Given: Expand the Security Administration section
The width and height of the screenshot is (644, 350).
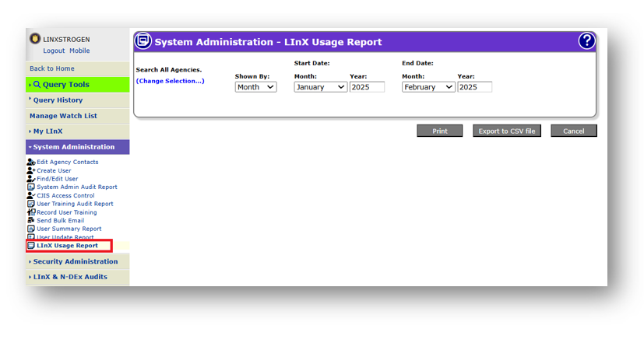Looking at the screenshot, I should point(78,261).
